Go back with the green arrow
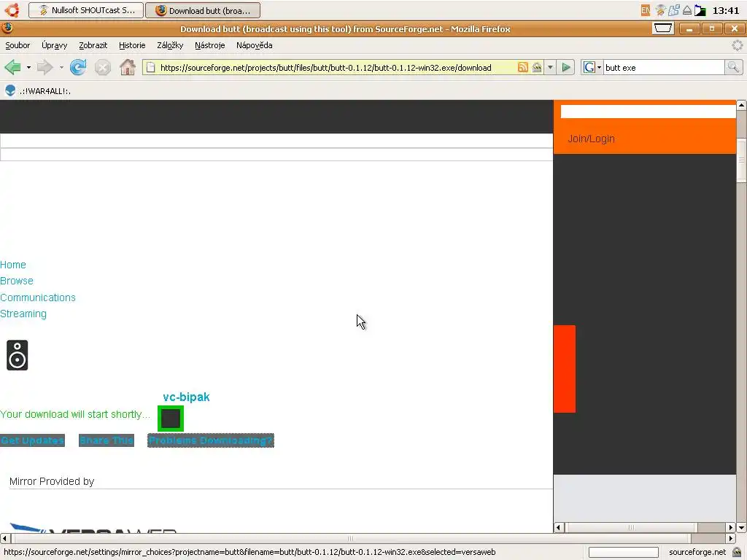This screenshot has height=560, width=747. tap(12, 68)
